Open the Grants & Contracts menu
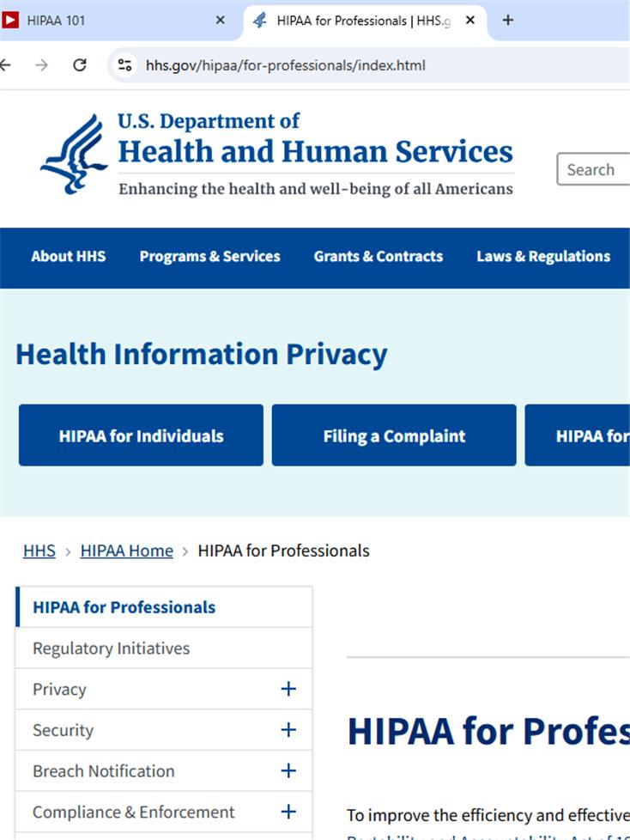630x840 pixels. point(379,257)
